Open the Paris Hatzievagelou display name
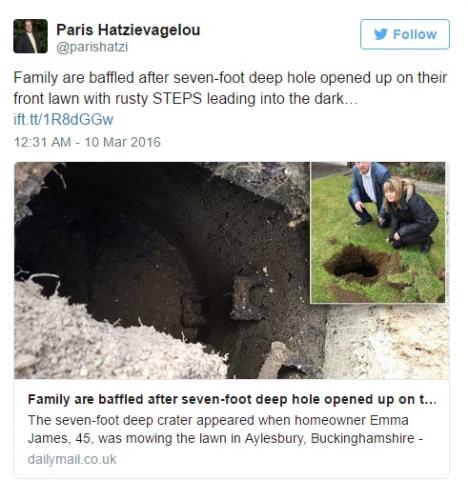The height and width of the screenshot is (480, 468). tap(128, 30)
